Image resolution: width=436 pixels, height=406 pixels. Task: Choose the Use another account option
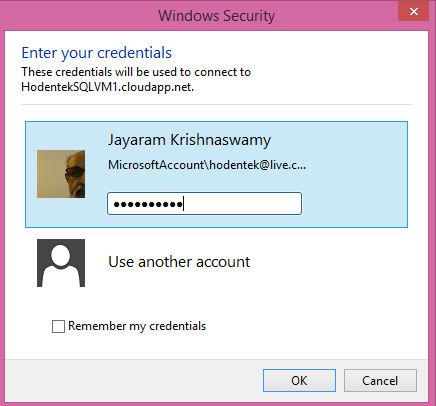click(x=179, y=262)
